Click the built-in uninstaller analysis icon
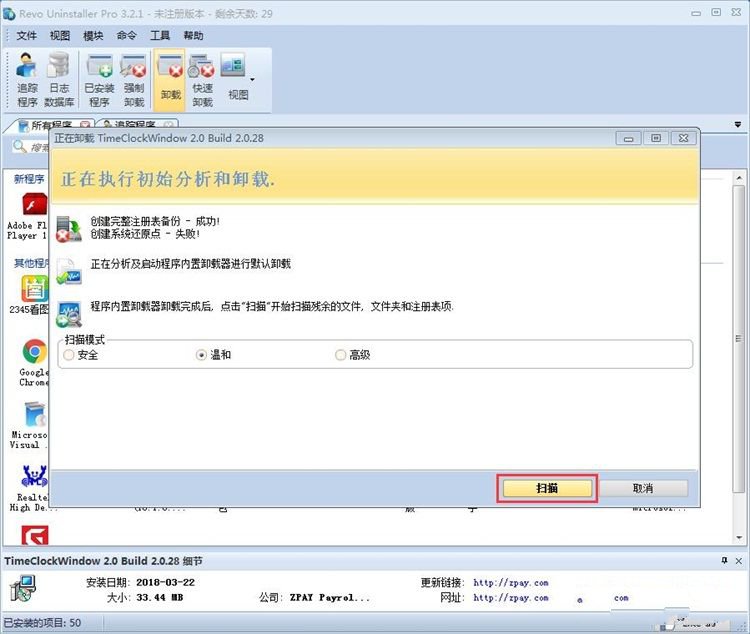Viewport: 750px width, 634px height. coord(68,271)
